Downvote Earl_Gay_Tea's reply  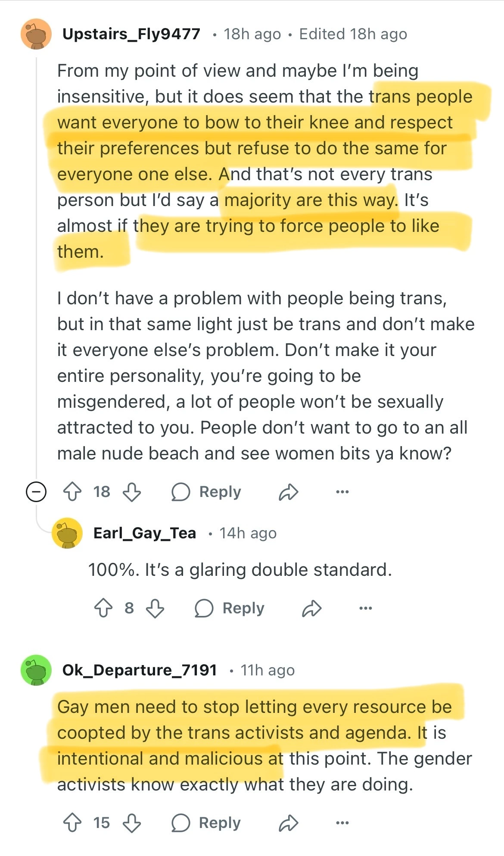(x=155, y=608)
